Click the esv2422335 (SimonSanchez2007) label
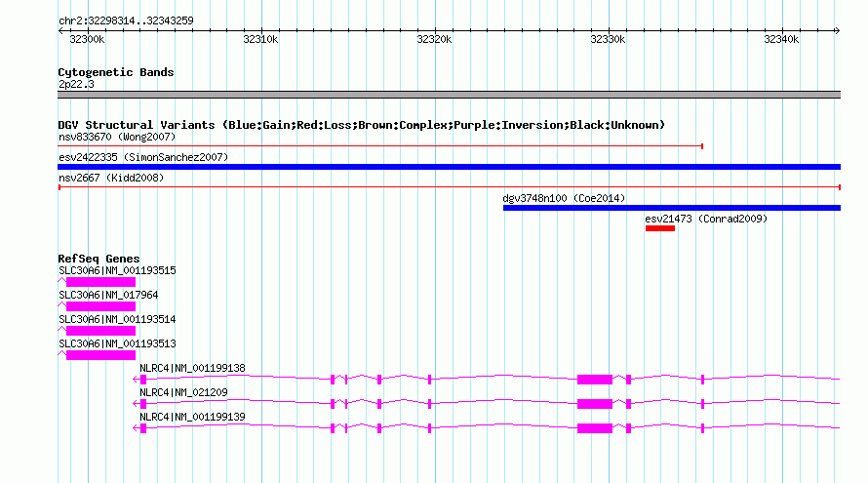This screenshot has width=868, height=483. tap(143, 157)
